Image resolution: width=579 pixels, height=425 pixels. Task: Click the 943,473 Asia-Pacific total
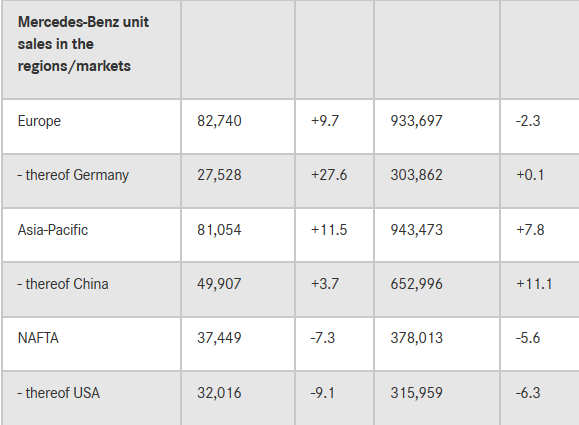(416, 230)
